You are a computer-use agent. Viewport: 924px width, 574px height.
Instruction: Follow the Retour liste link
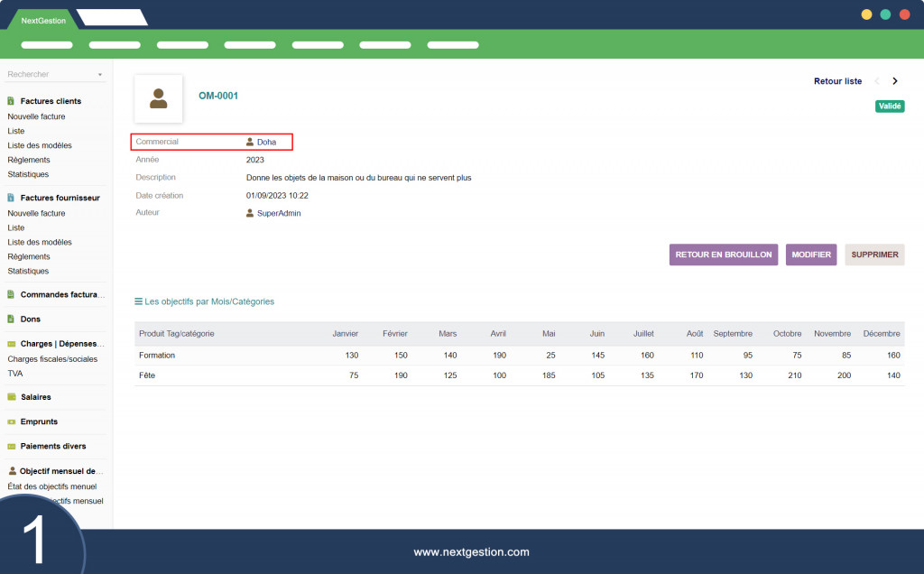click(837, 81)
